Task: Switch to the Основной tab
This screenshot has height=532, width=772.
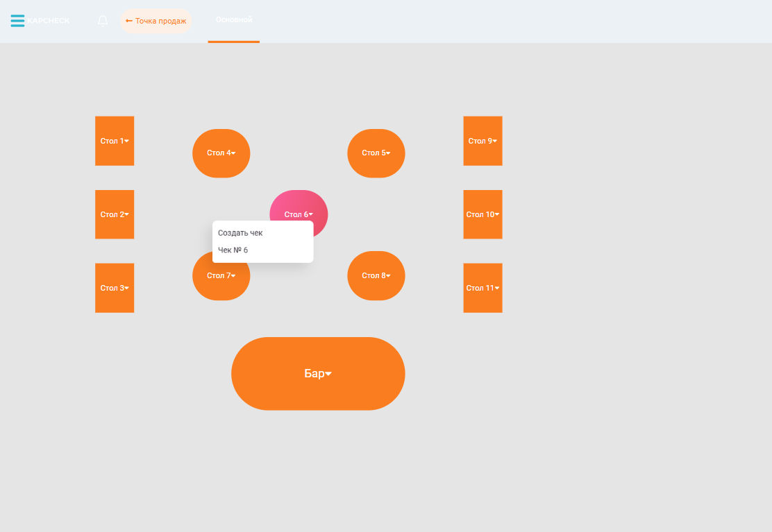Action: (x=234, y=20)
